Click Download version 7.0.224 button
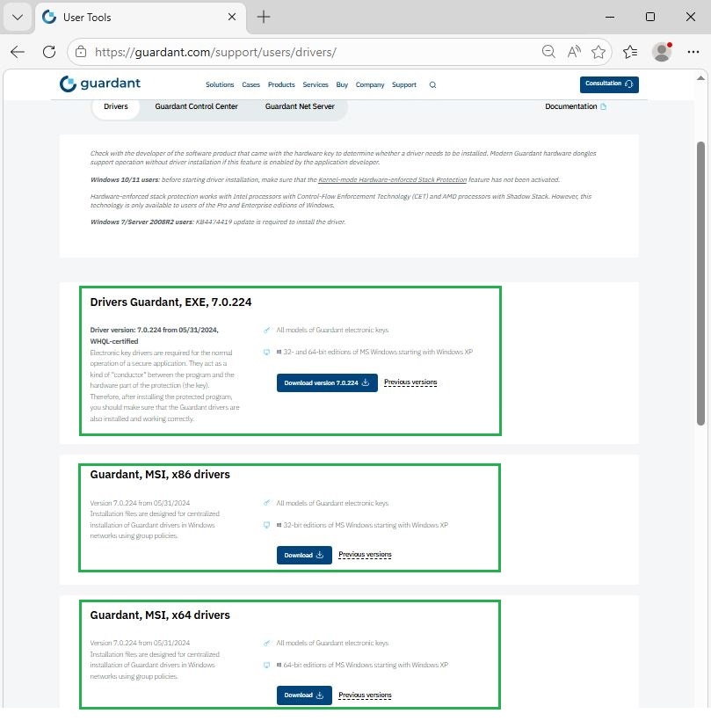 click(327, 382)
